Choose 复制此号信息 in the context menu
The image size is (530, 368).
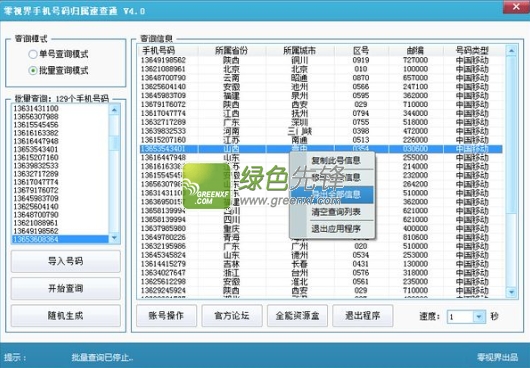pos(336,161)
